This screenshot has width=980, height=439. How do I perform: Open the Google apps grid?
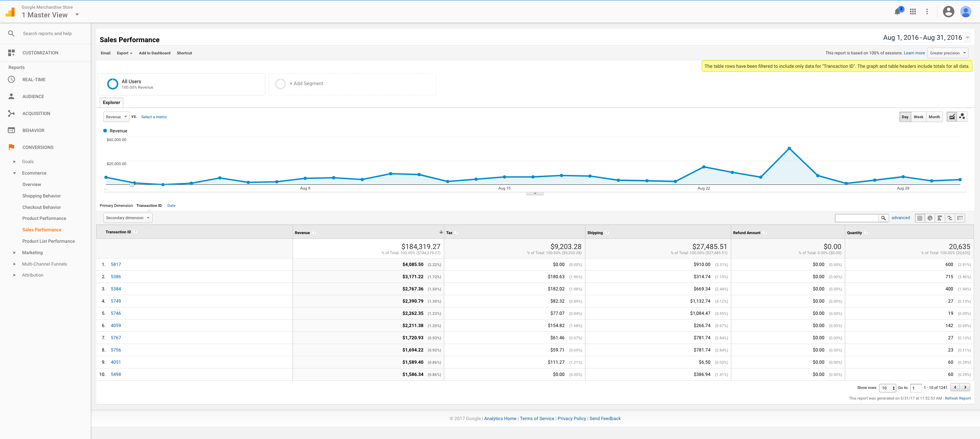click(913, 12)
